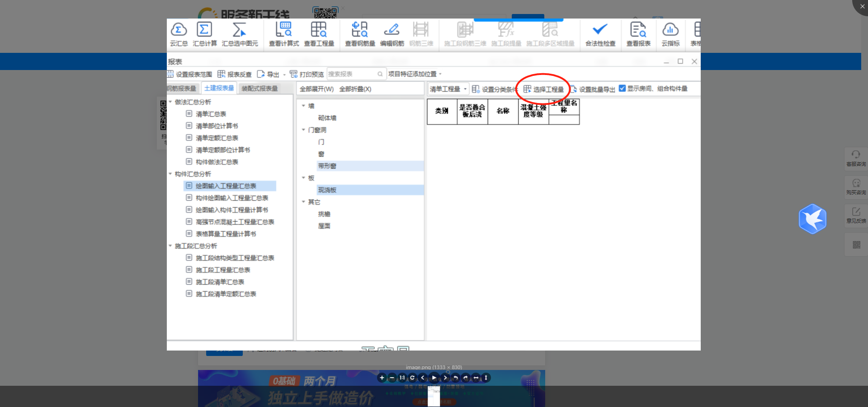This screenshot has height=407, width=868.
Task: Open 客服咨询 from right sidebar
Action: click(856, 158)
